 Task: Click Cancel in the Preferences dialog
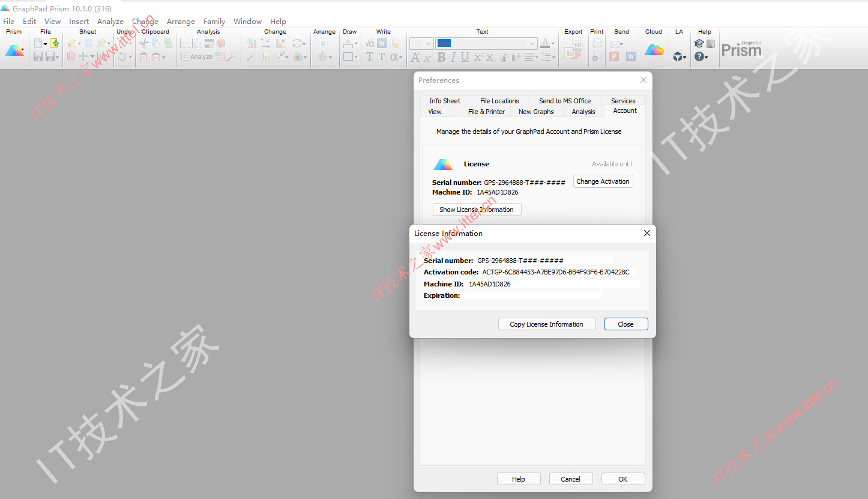click(570, 479)
